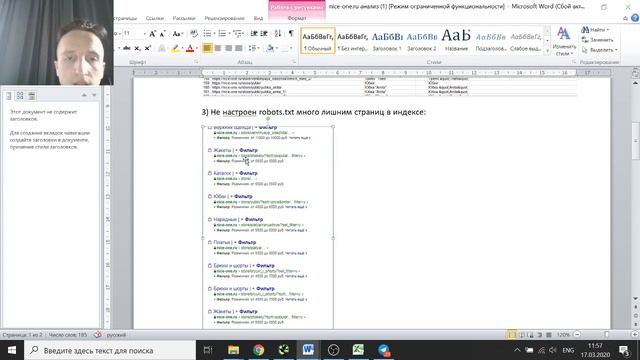
Task: Click the Заменить button
Action: [597, 40]
